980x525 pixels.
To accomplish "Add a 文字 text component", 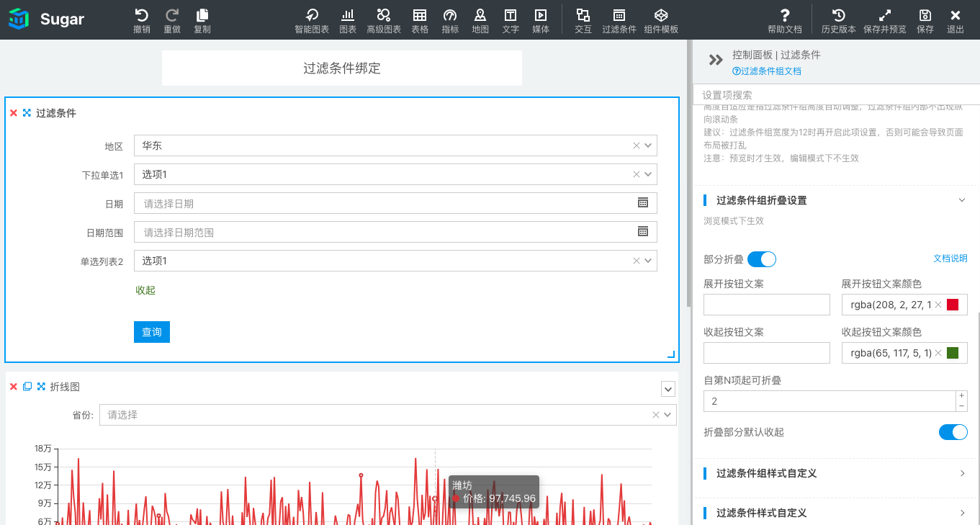I will click(x=511, y=21).
